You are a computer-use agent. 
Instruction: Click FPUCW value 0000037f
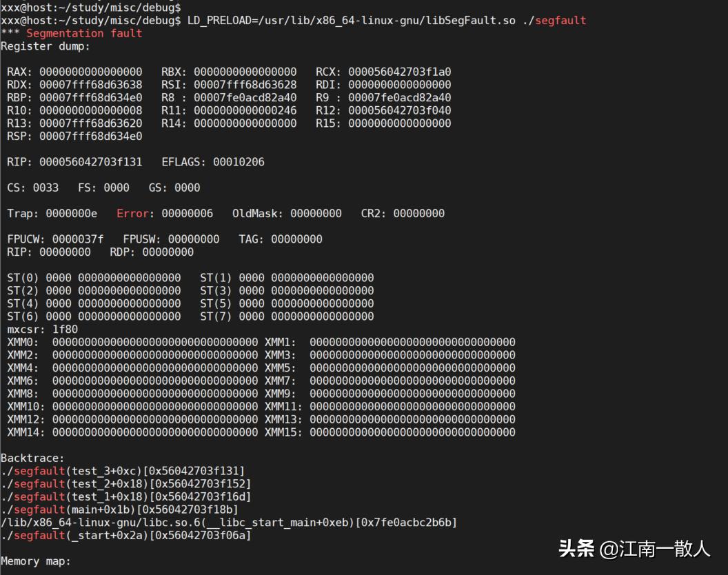tap(78, 240)
